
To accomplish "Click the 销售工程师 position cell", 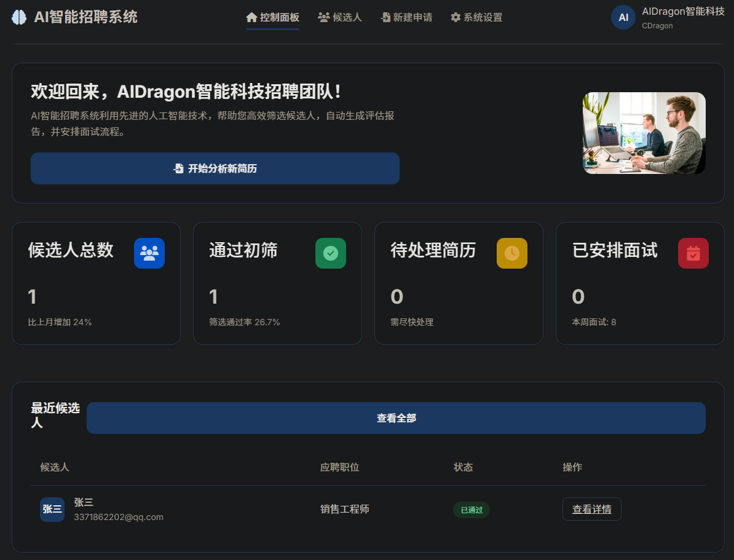I will (344, 509).
